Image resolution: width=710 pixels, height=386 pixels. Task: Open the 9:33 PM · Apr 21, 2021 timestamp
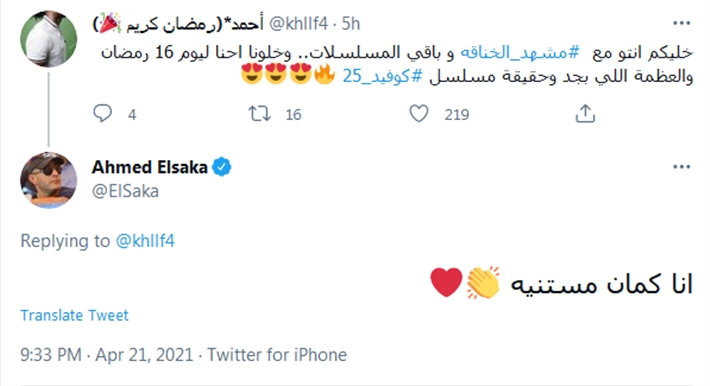[107, 355]
